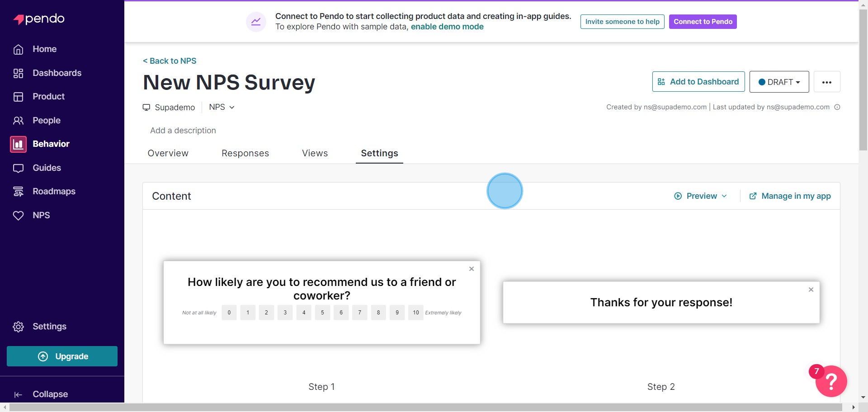Click the Upgrade button

[62, 356]
